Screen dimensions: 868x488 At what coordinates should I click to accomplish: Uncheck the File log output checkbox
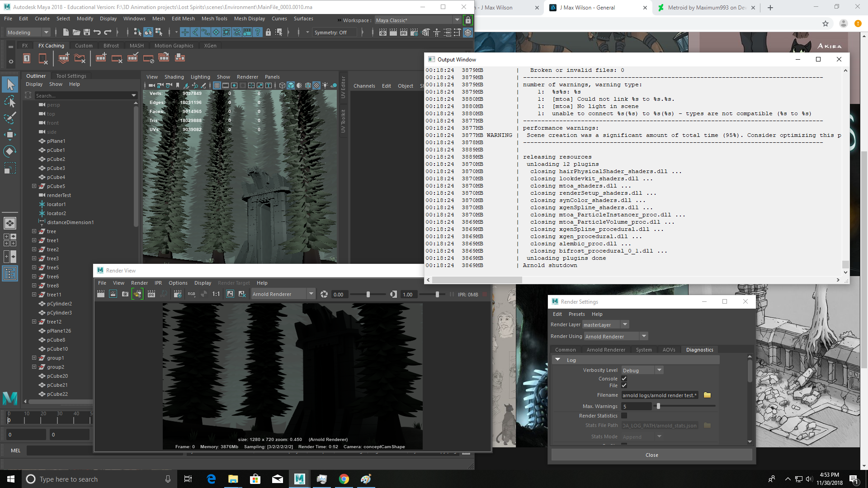point(624,385)
